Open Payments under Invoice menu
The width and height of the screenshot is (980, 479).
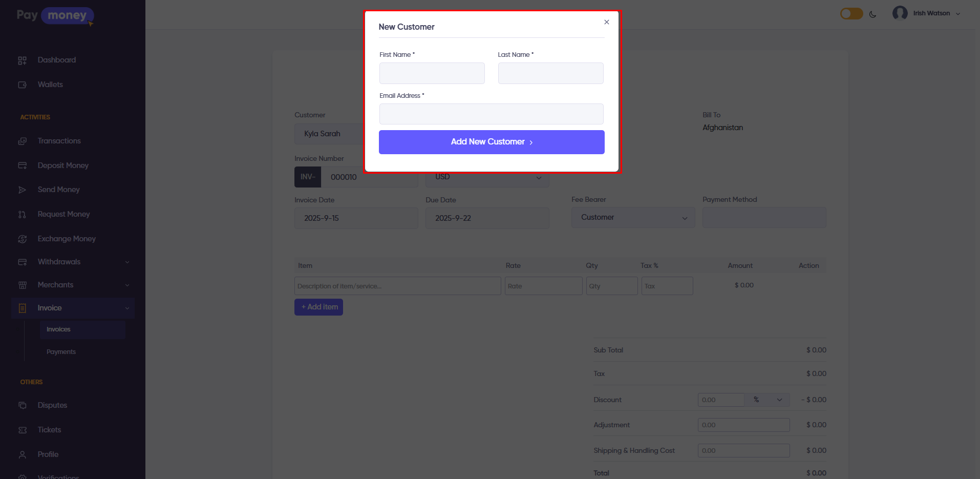click(x=61, y=352)
